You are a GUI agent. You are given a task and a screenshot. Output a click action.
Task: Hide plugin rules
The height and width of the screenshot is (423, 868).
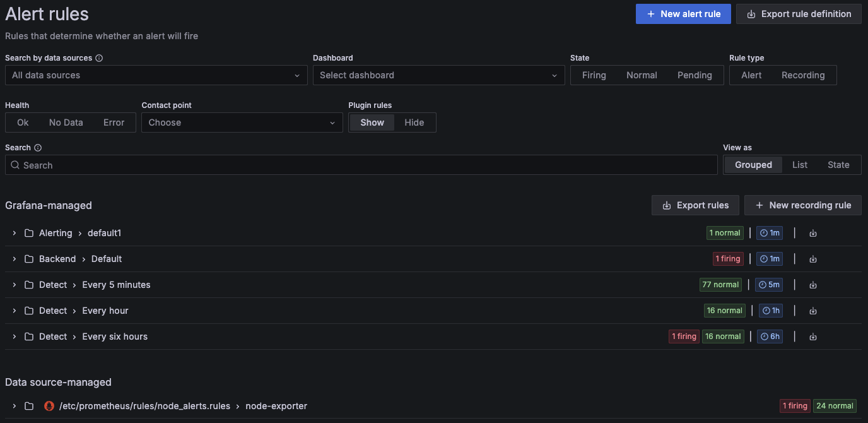(414, 122)
